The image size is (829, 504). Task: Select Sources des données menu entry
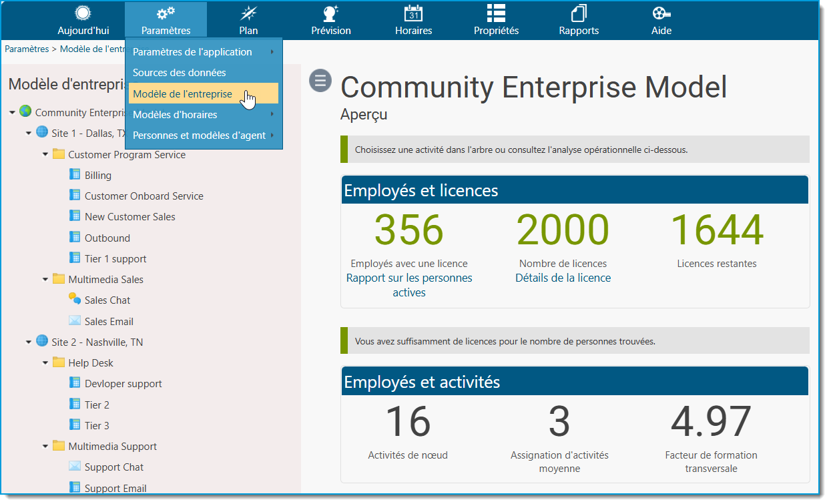click(x=204, y=73)
